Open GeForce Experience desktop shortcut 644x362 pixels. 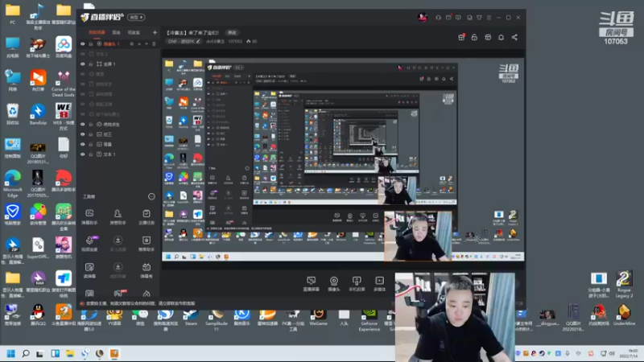(x=369, y=320)
